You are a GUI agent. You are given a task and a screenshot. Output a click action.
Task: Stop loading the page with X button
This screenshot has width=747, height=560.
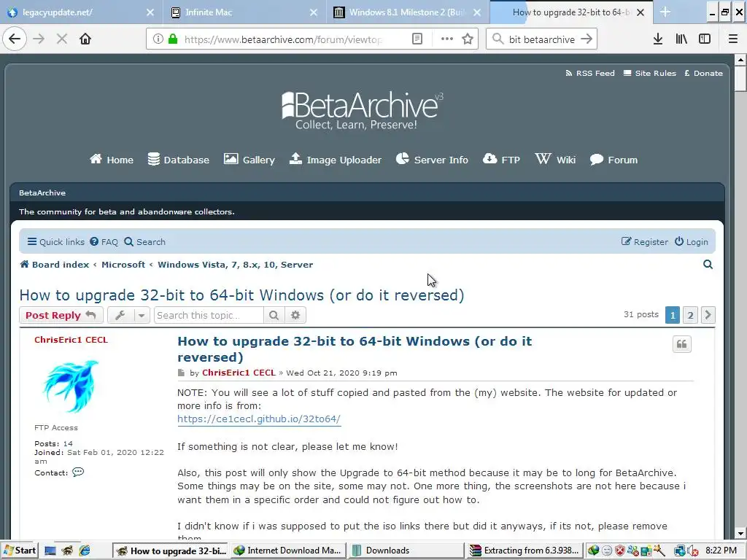62,39
